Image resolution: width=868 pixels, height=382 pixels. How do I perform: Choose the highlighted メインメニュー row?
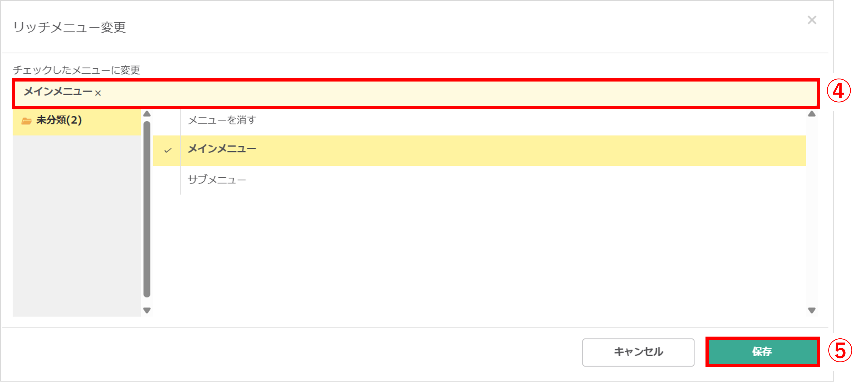point(479,150)
